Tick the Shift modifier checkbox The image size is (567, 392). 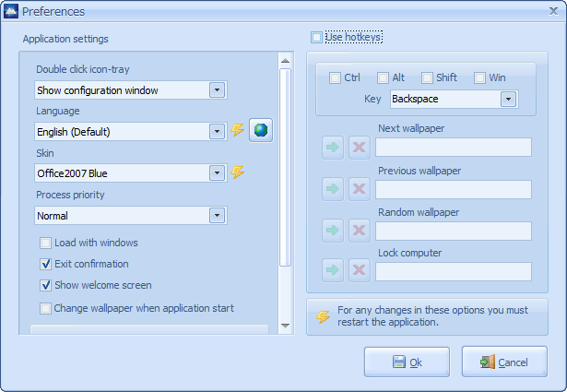pyautogui.click(x=427, y=77)
